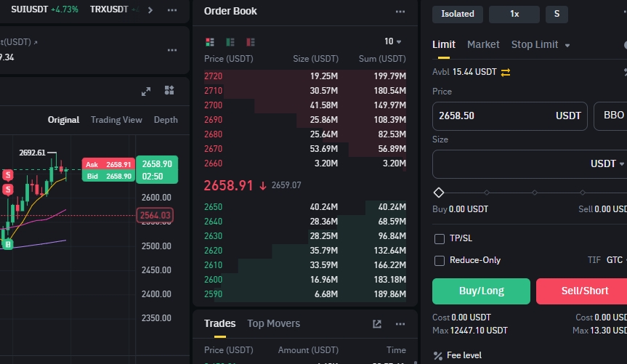Click the Fee level link
627x364 pixels.
click(x=464, y=355)
